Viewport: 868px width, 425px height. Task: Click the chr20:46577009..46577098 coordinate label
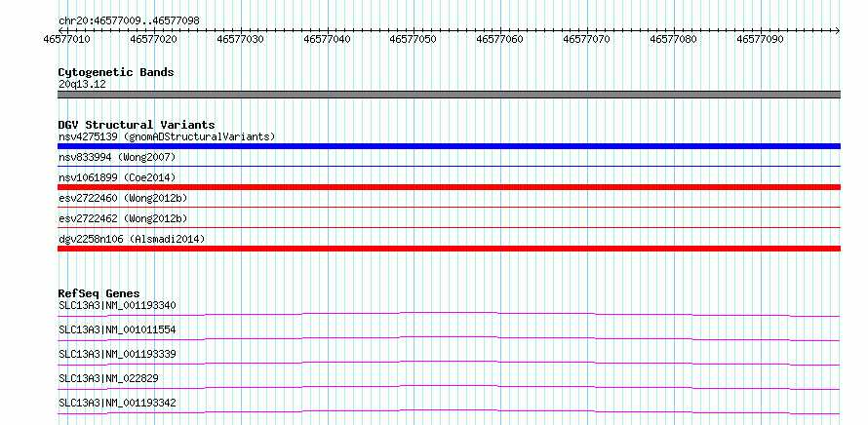(129, 21)
